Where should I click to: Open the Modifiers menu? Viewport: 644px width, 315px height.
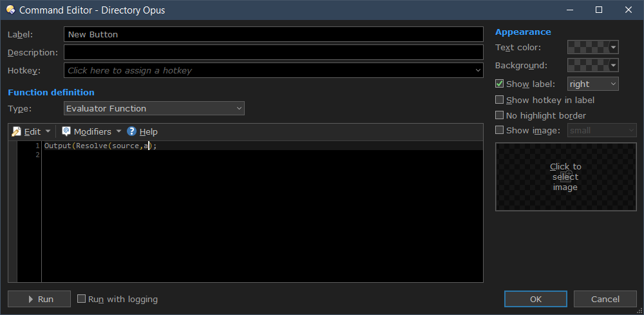92,131
